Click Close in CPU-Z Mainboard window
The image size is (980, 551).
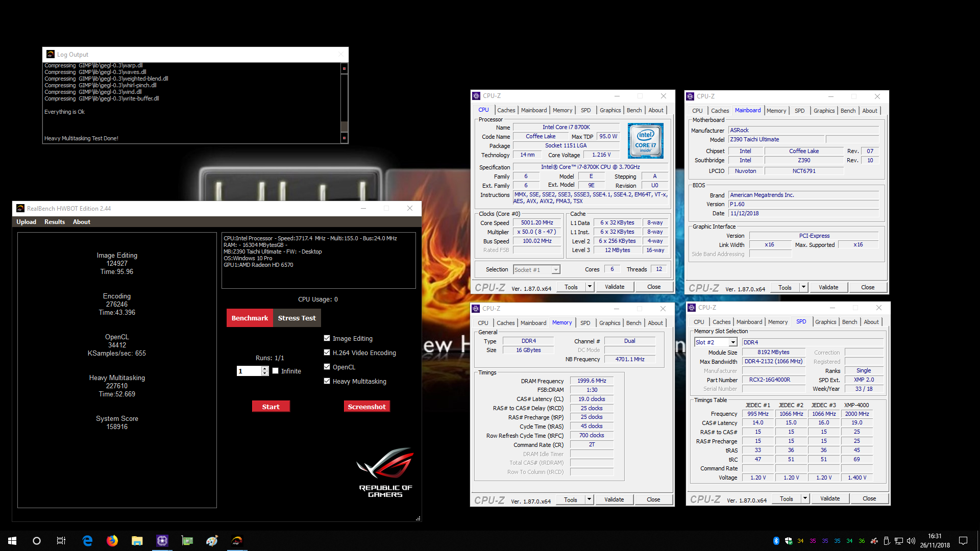coord(868,287)
